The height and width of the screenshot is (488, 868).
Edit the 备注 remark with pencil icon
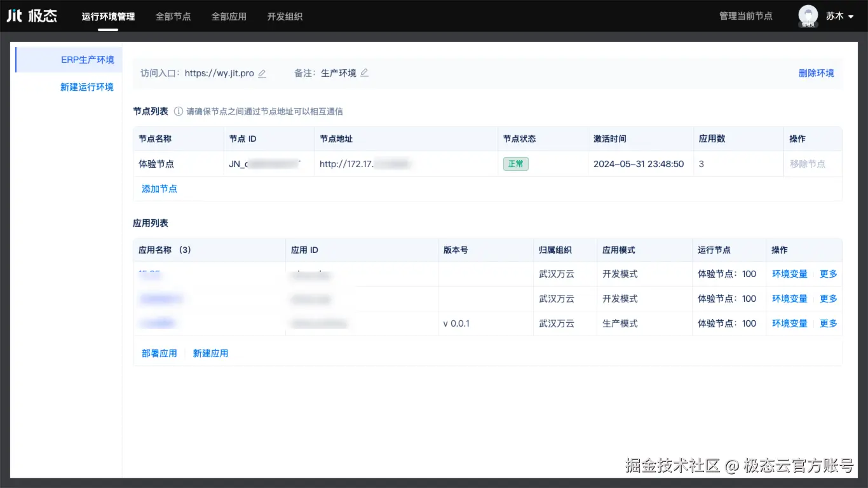(x=364, y=73)
